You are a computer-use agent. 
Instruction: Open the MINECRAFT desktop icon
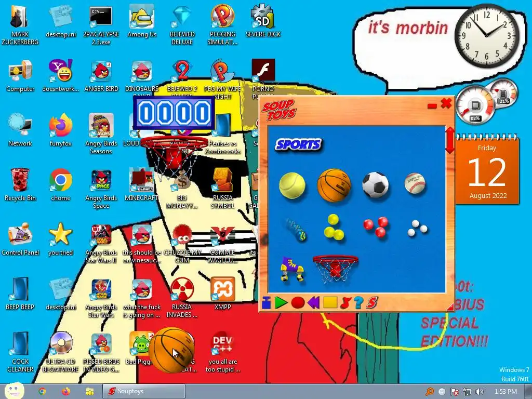141,185
